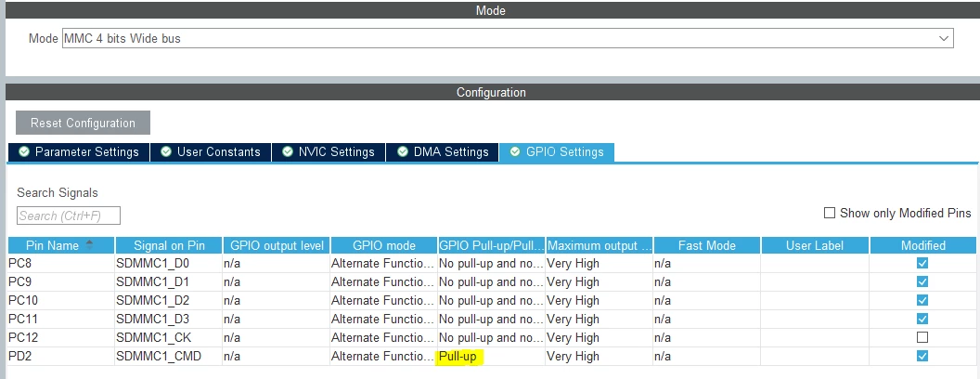
Task: Enable Show only Modified Pins checkbox
Action: point(830,214)
